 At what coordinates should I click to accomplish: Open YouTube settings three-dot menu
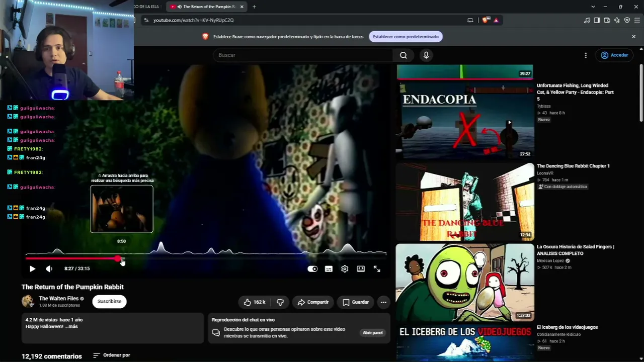coord(586,55)
